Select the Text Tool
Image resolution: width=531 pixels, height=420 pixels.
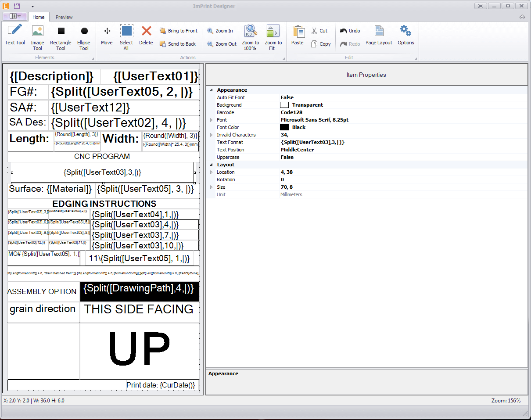coord(15,35)
